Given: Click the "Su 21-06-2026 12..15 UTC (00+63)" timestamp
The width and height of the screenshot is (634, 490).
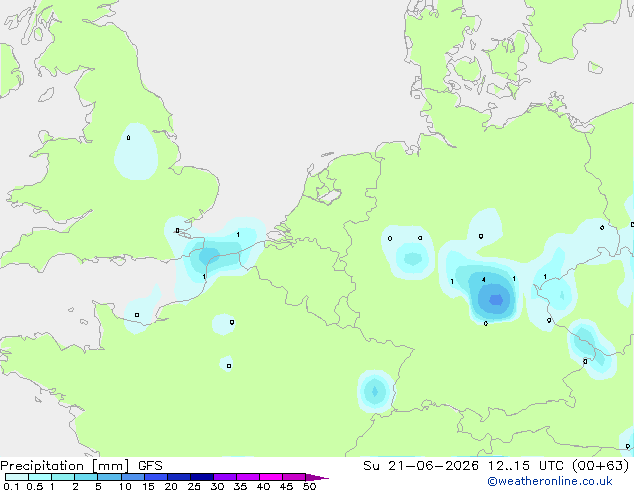Looking at the screenshot, I should coord(496,466).
